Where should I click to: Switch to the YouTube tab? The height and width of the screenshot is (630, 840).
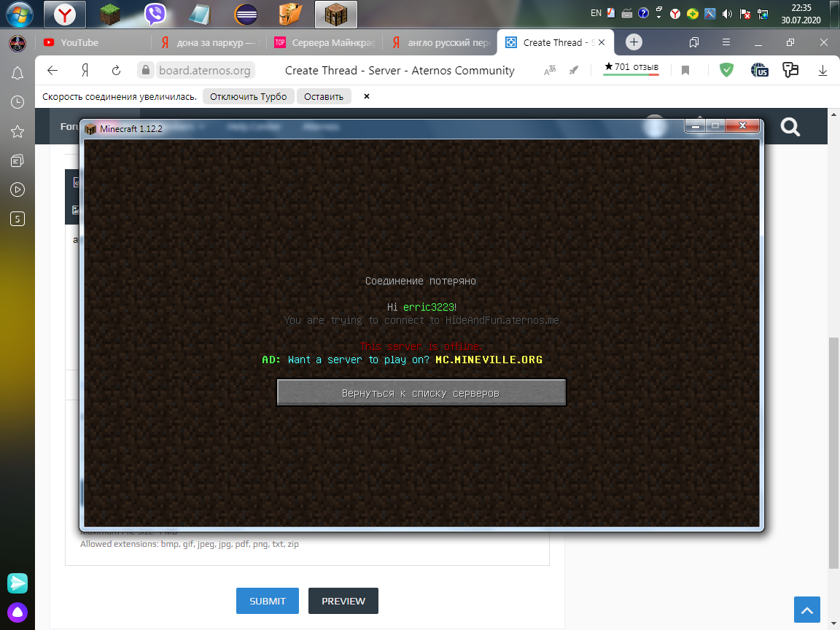(91, 42)
